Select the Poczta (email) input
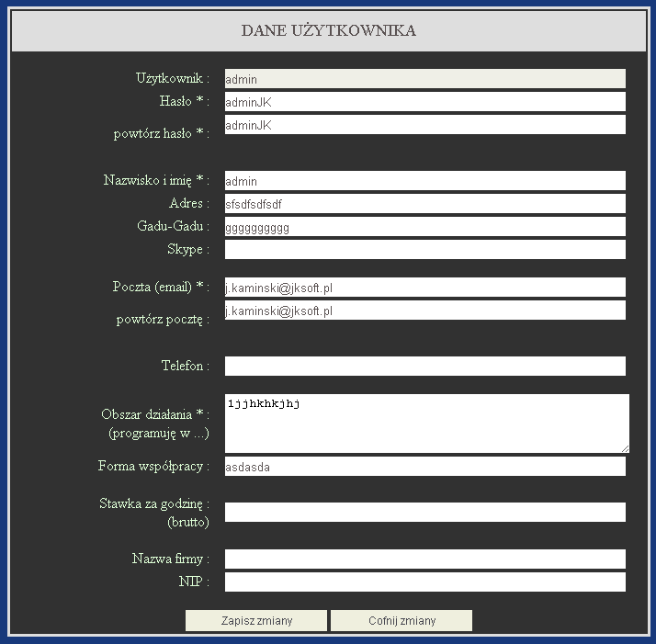 pos(424,288)
